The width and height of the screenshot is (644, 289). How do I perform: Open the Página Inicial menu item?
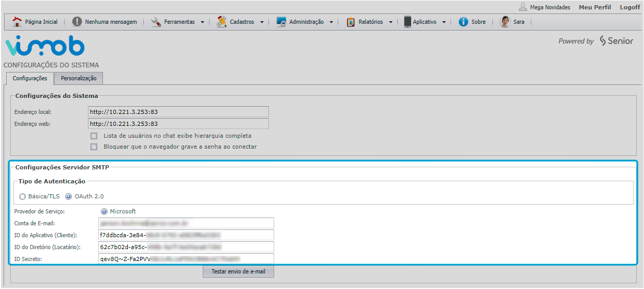(35, 22)
